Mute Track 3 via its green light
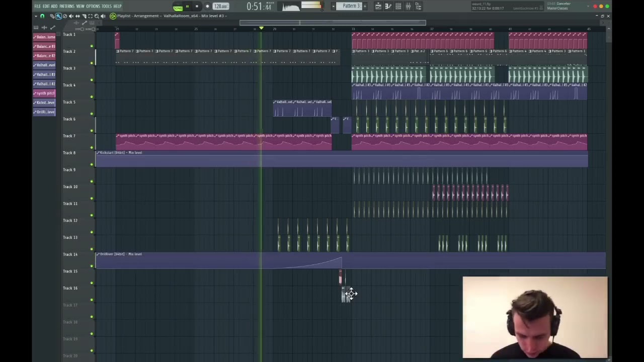Screen dimensions: 644x362 tap(92, 79)
